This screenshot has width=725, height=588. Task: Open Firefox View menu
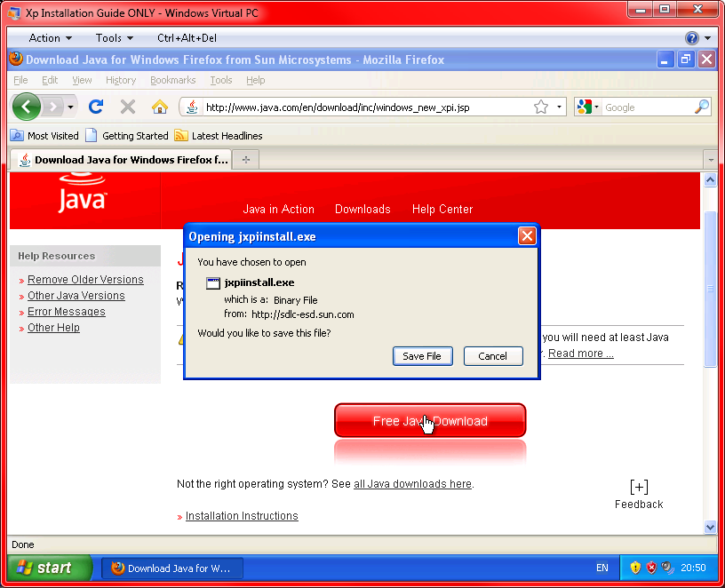point(82,81)
